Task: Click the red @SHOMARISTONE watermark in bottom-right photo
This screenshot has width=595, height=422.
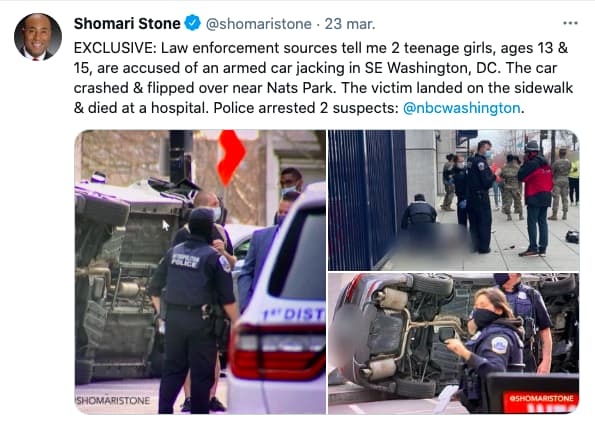Action: tap(541, 398)
